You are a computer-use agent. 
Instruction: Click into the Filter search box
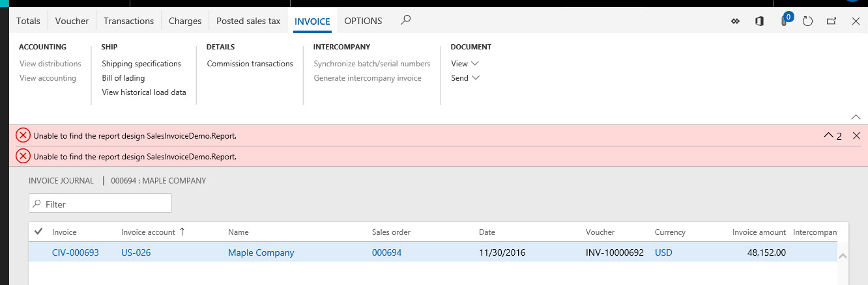[100, 203]
